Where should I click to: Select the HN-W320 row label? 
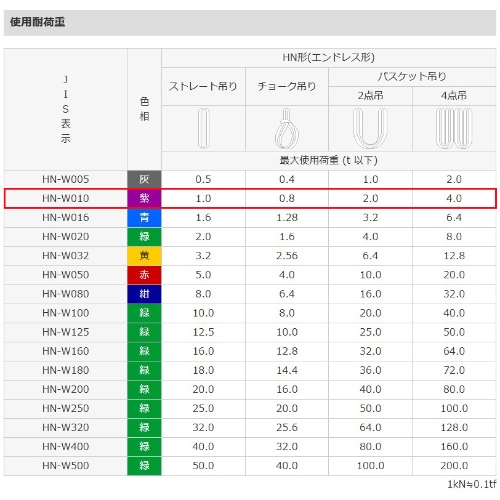pyautogui.click(x=66, y=427)
